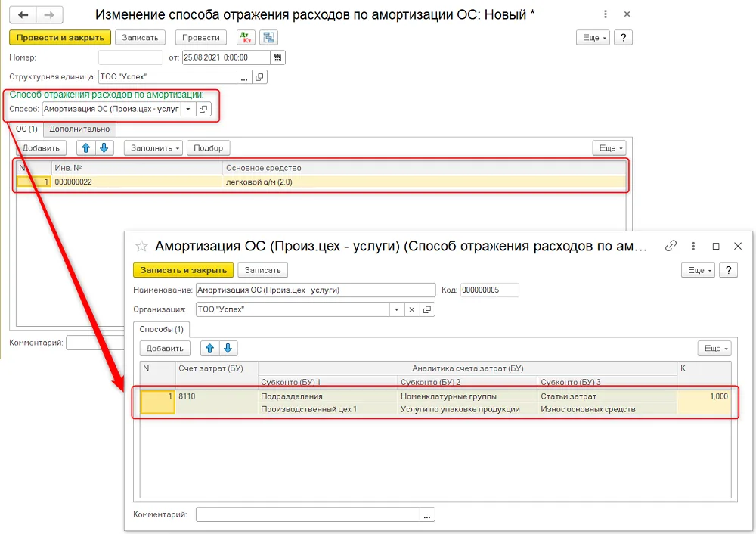This screenshot has width=756, height=534.
Task: Select the coefficient 1,000 cell
Action: 705,403
